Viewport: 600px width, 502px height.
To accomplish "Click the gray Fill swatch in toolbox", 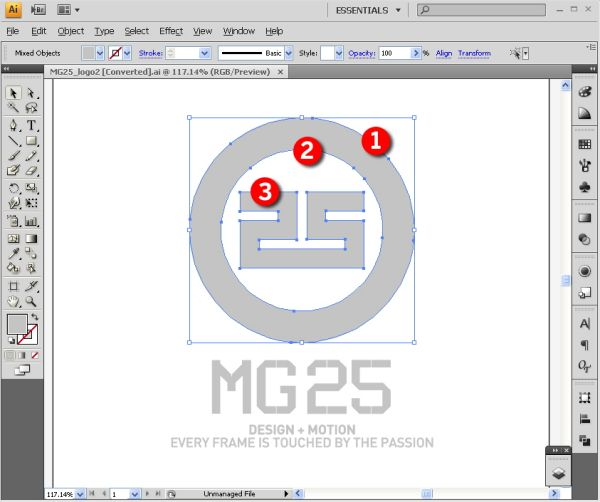I will pos(17,324).
